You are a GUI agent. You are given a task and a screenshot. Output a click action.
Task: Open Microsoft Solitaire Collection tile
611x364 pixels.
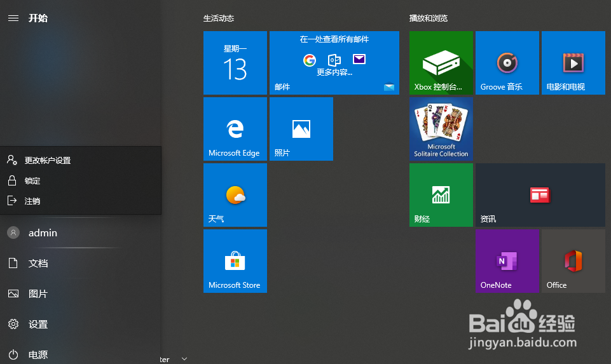click(x=441, y=129)
